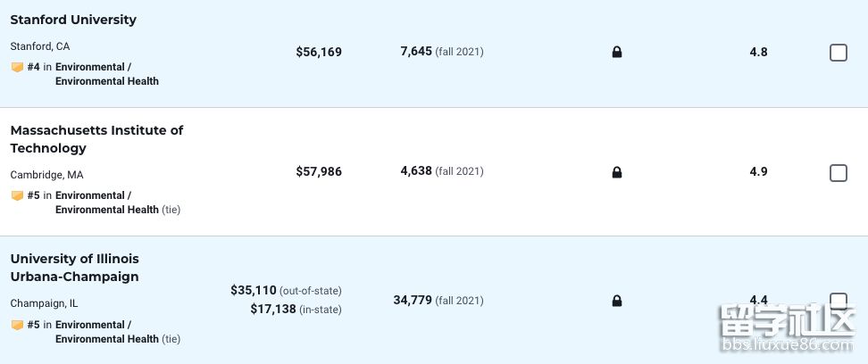The width and height of the screenshot is (868, 364).
Task: Click MIT's 4.9 peer assessment score
Action: pos(758,171)
